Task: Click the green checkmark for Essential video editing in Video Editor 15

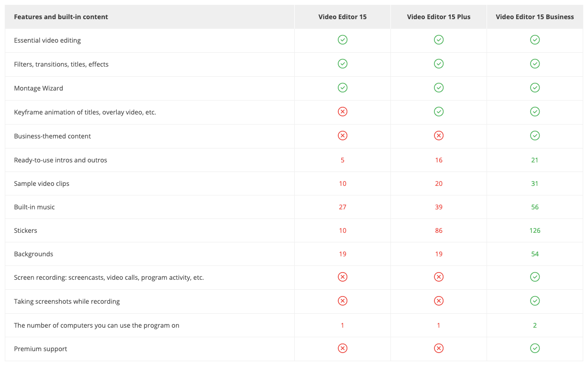Action: click(x=342, y=40)
